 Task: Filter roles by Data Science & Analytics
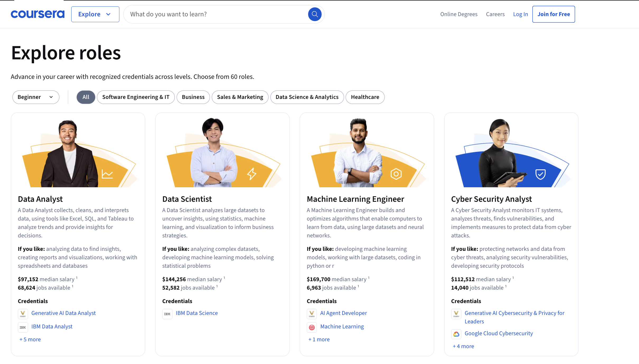307,97
